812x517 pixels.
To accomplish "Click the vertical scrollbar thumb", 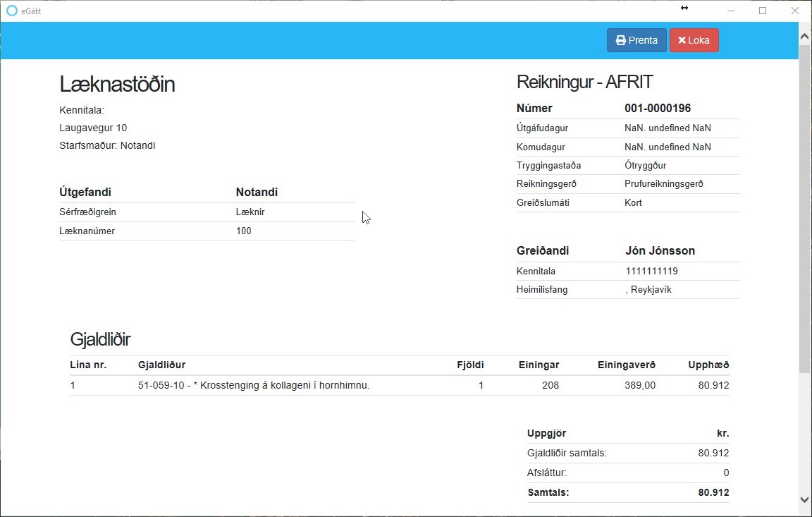I will (x=804, y=209).
